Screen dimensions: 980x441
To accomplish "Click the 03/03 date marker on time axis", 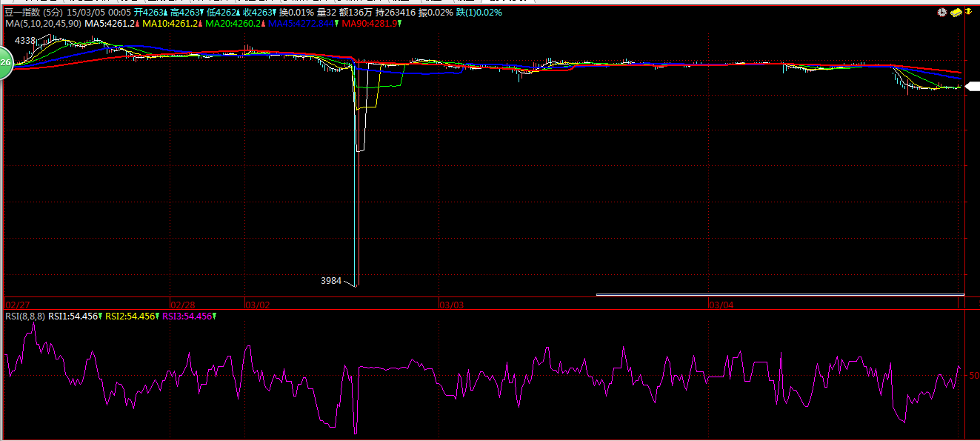I will tap(451, 305).
